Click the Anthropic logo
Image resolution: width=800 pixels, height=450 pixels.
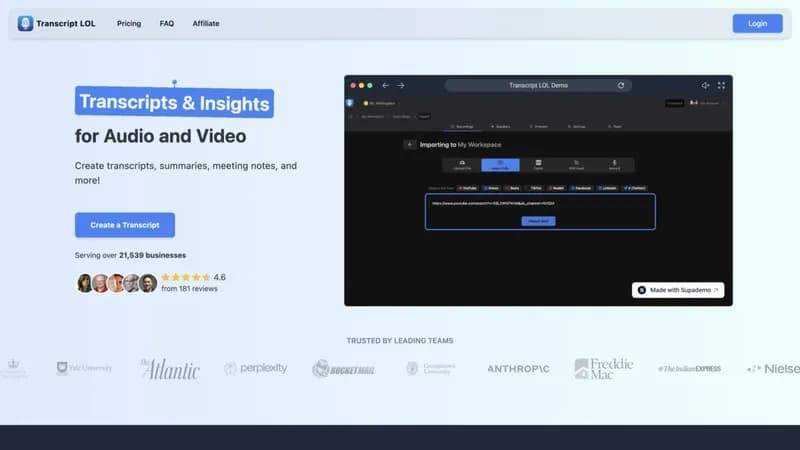pyautogui.click(x=518, y=369)
